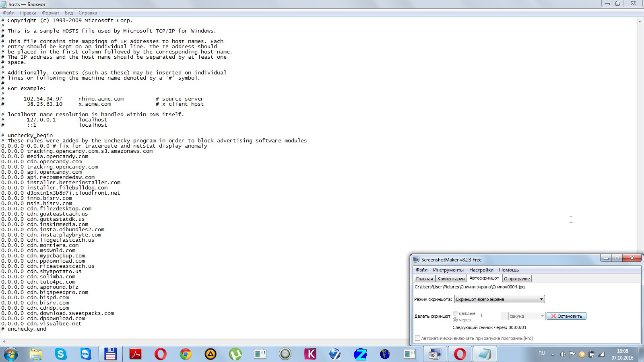
Task: Launch Google Chrome from the taskbar
Action: pos(186,354)
